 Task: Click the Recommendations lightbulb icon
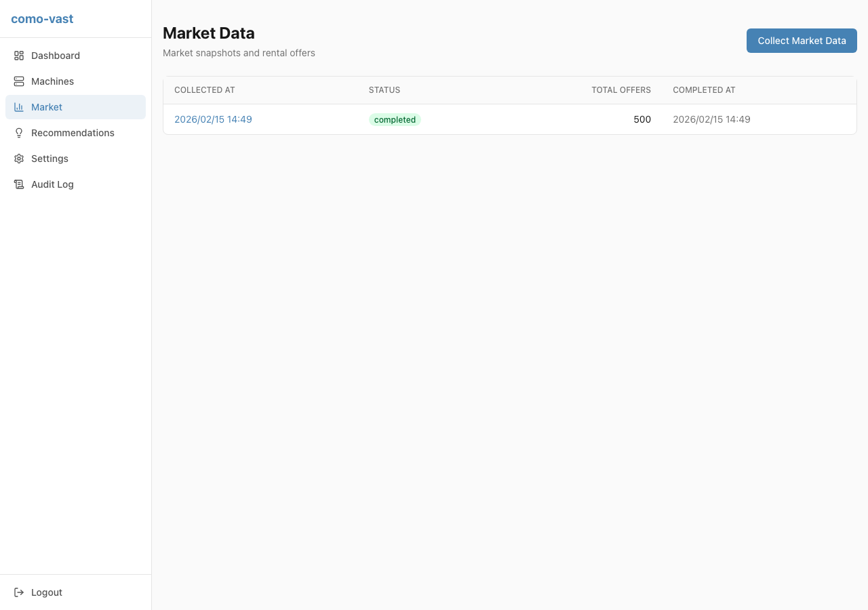click(x=19, y=133)
